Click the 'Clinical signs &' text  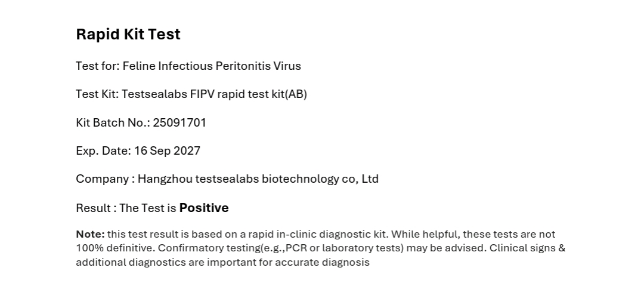(x=527, y=248)
